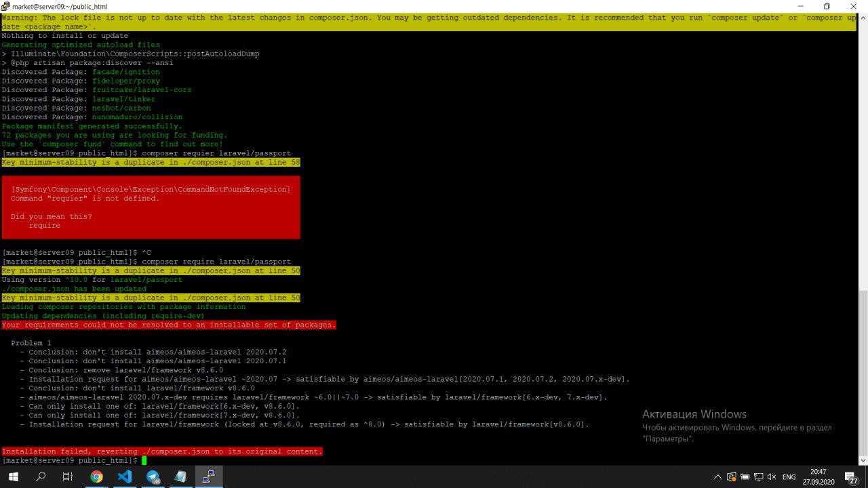
Task: Click 'Using version ^10.0 for laravel/passport' line
Action: coord(92,280)
